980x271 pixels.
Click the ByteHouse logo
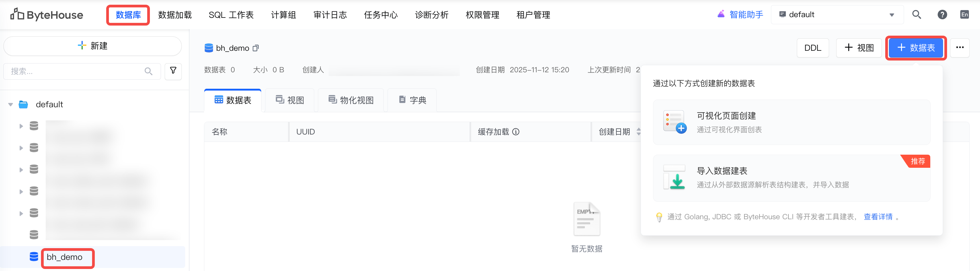(x=46, y=14)
